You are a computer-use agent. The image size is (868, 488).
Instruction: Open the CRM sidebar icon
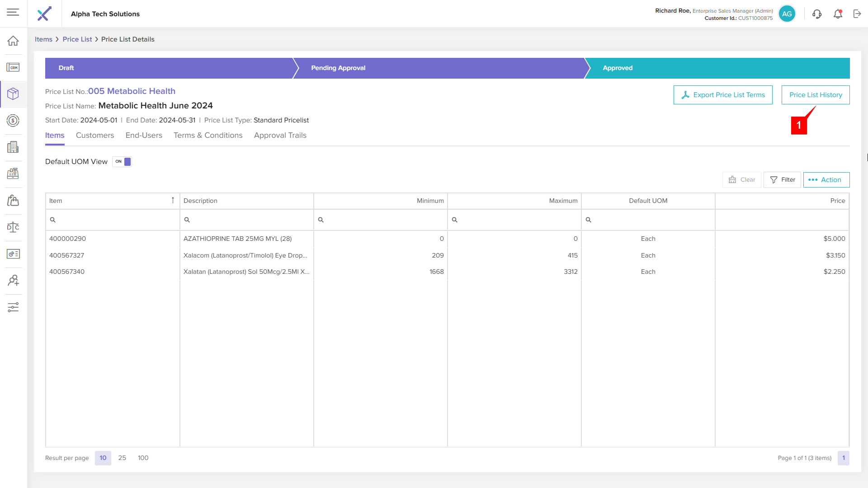tap(13, 68)
